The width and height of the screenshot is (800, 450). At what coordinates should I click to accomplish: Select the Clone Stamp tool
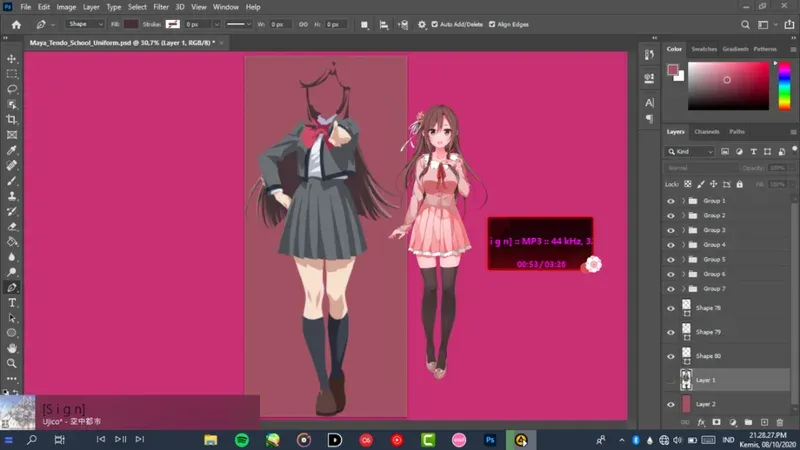pos(12,196)
